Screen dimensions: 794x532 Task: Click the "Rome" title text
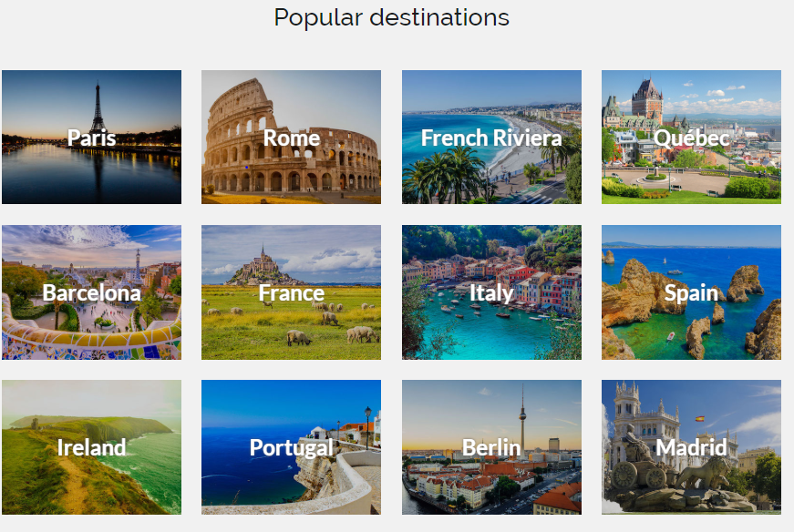291,138
